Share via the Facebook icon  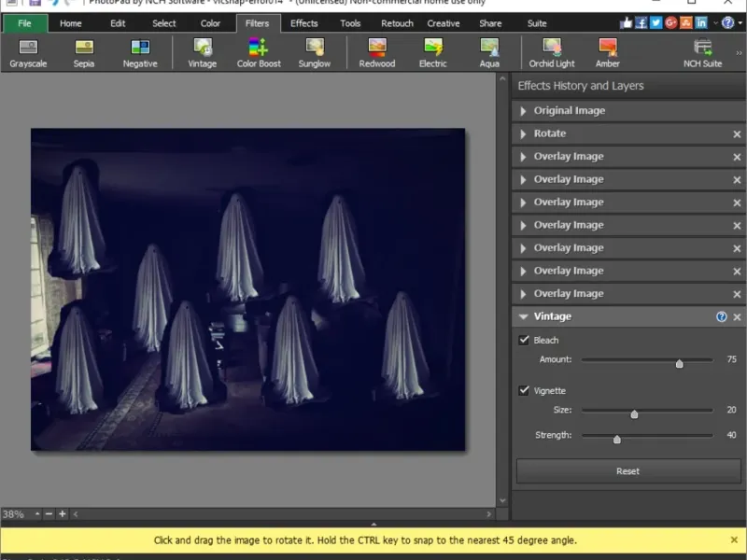tap(641, 22)
